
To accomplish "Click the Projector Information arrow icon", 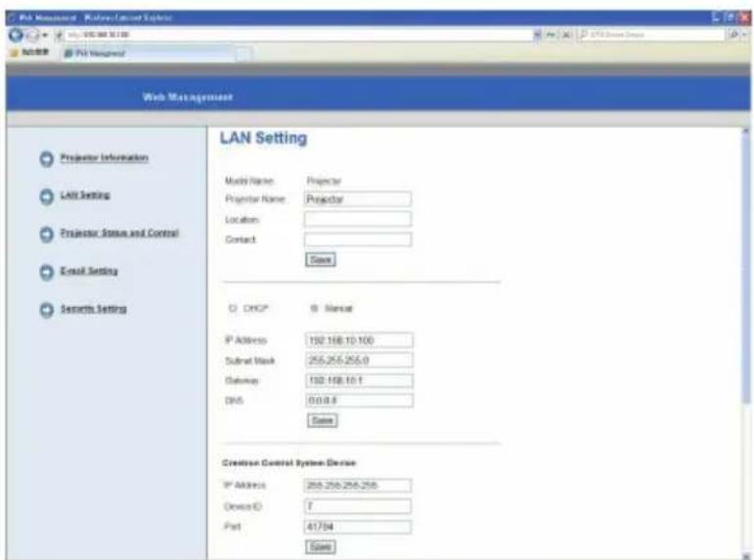I will tap(47, 158).
